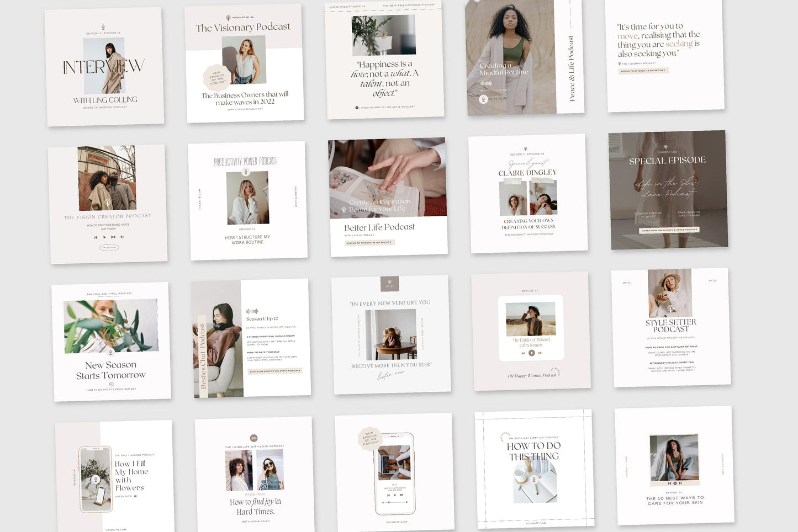
Task: Click the Better Life Podcast listen on Spotify button
Action: point(369,242)
